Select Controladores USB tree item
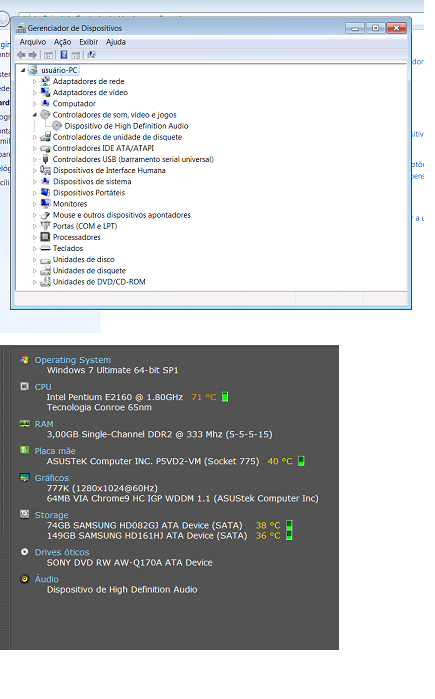This screenshot has height=699, width=435. pyautogui.click(x=133, y=159)
